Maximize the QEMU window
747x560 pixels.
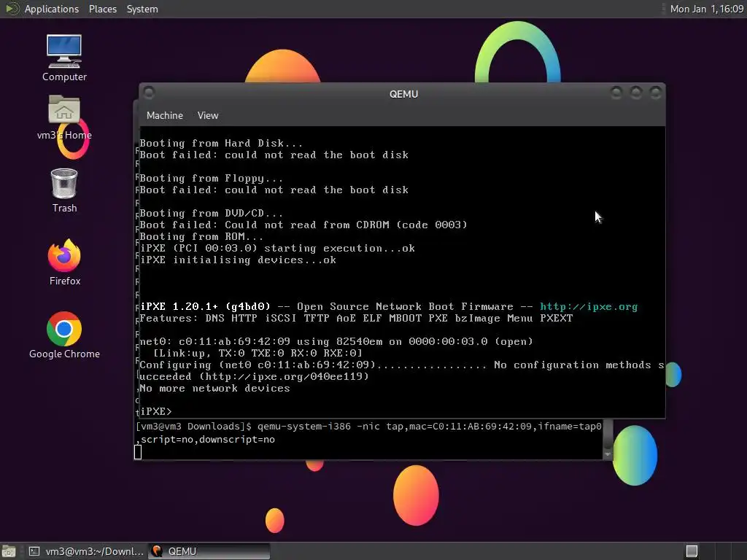pyautogui.click(x=635, y=93)
